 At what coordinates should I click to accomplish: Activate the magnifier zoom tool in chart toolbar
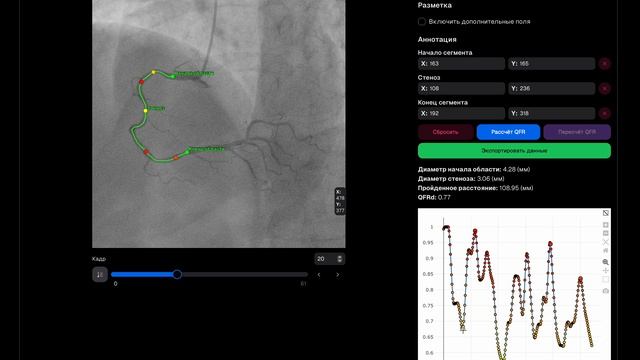point(605,262)
